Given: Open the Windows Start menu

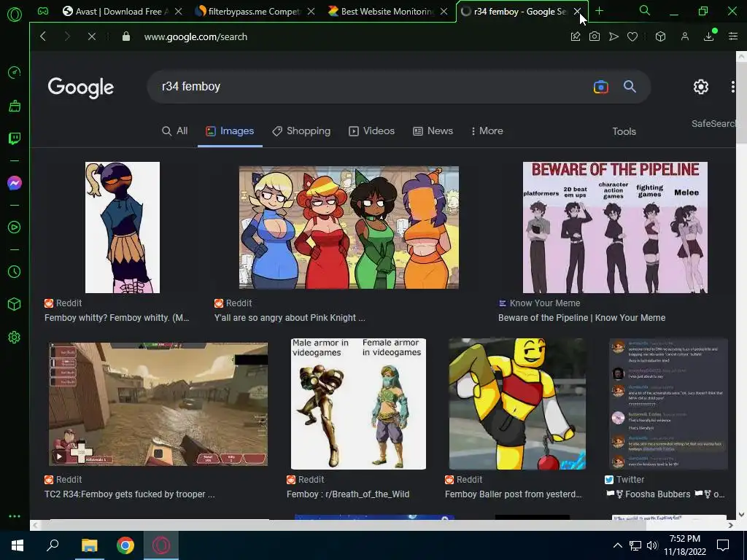Looking at the screenshot, I should point(18,545).
